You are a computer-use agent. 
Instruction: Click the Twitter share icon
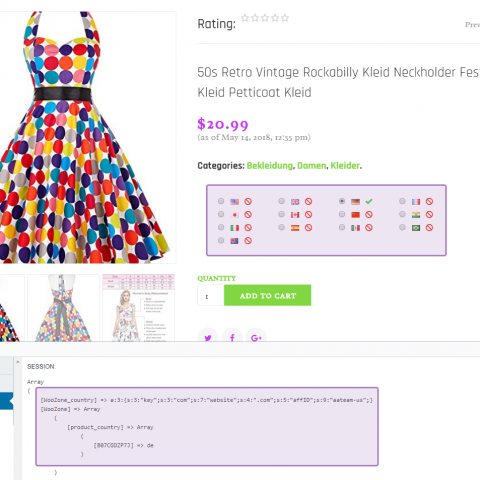point(208,335)
